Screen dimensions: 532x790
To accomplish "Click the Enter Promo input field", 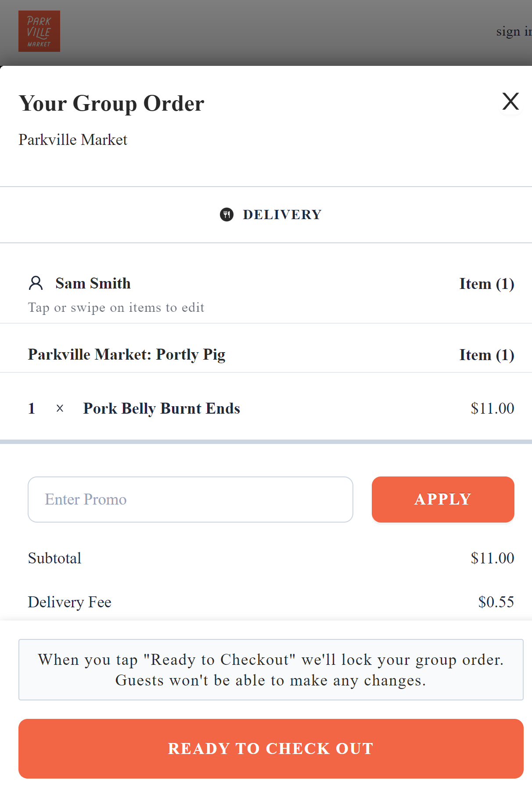I will (x=190, y=499).
